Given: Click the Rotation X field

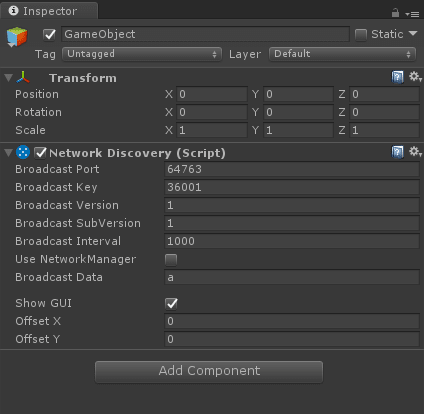Looking at the screenshot, I should (x=212, y=112).
